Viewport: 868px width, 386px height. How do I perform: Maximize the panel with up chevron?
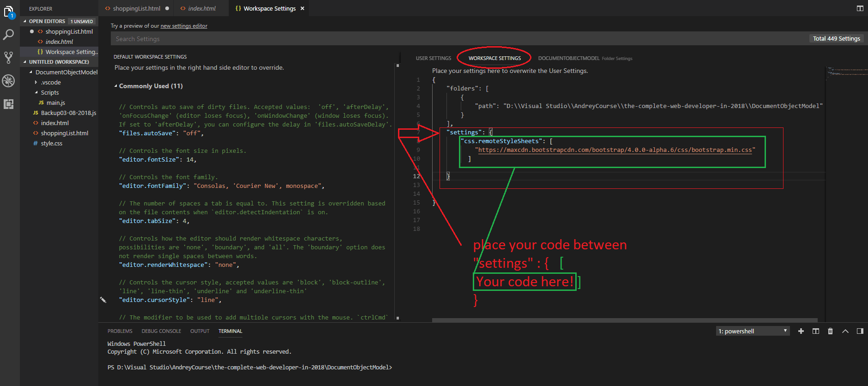coord(845,331)
